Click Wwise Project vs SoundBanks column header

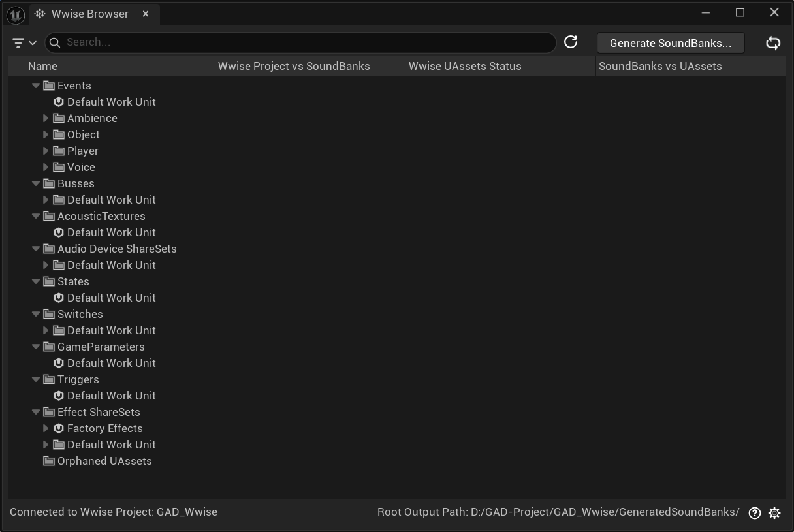click(310, 66)
